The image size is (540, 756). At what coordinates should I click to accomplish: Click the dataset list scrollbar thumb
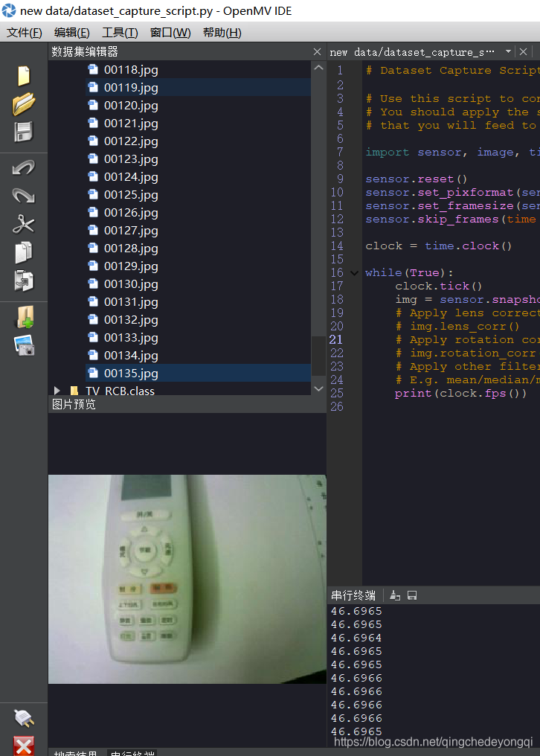pyautogui.click(x=318, y=356)
